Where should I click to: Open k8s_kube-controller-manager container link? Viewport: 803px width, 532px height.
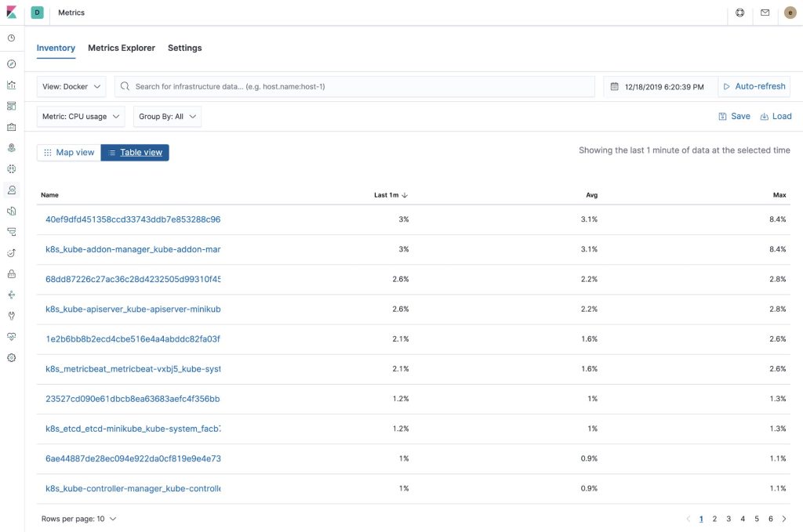click(133, 489)
